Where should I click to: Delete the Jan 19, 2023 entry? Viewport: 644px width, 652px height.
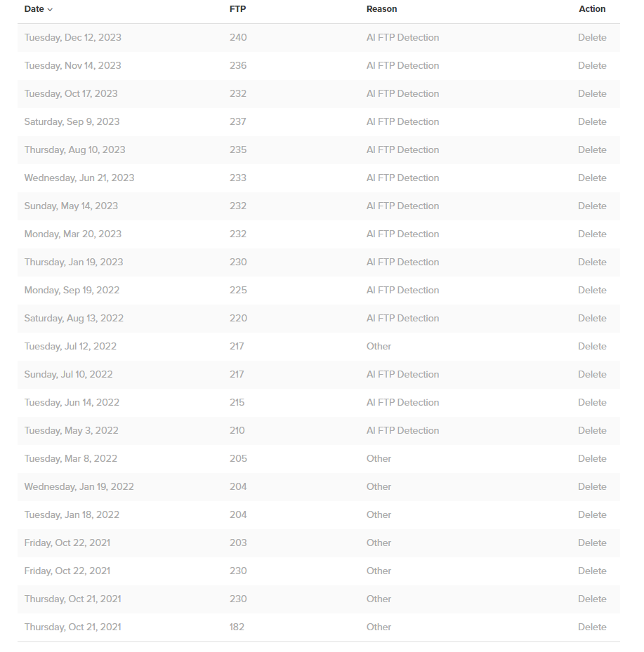tap(592, 262)
